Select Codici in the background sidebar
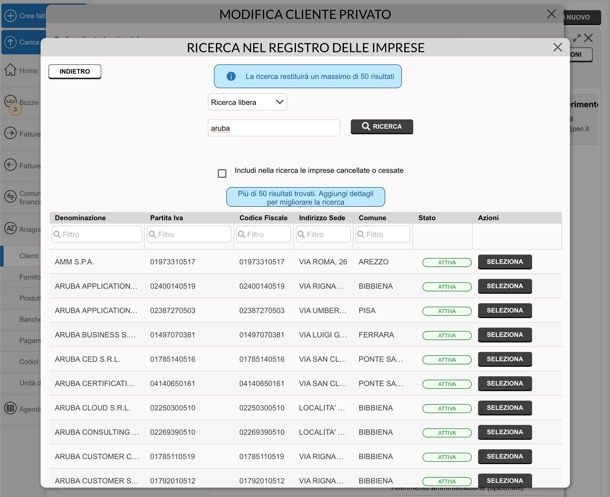 coord(29,362)
